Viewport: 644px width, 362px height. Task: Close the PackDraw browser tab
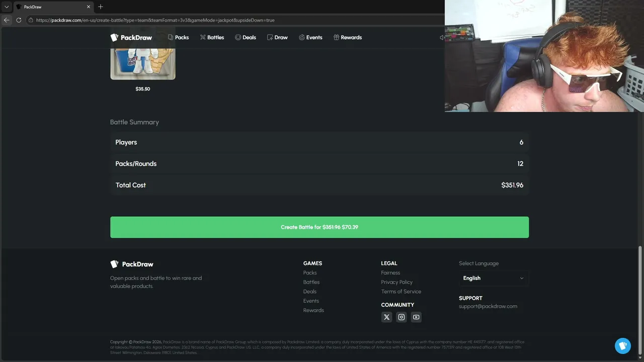[x=89, y=7]
